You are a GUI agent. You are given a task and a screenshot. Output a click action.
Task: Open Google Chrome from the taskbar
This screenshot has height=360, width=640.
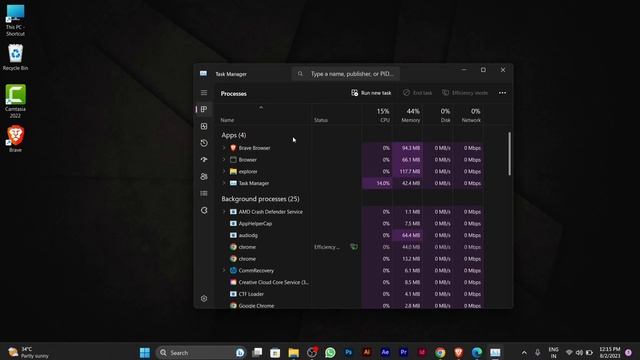[440, 353]
